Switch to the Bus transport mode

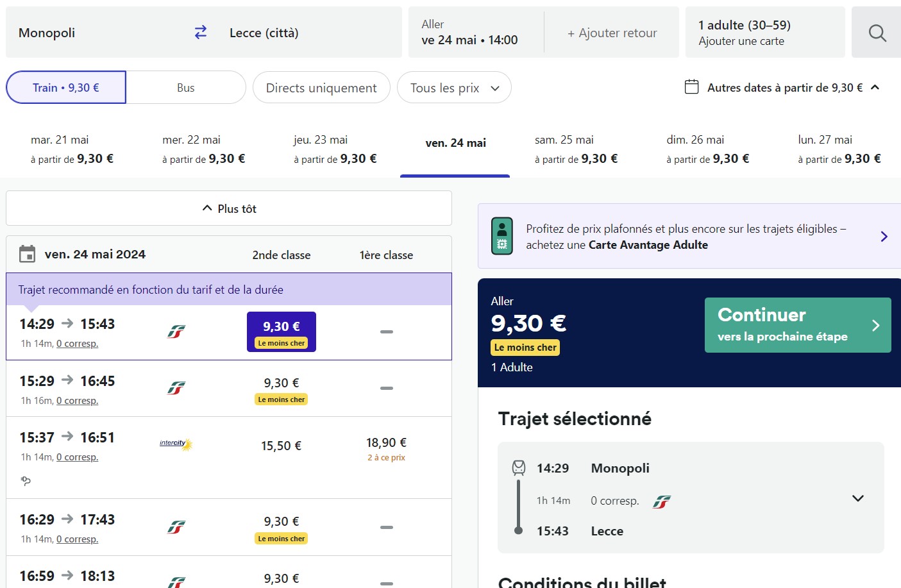pyautogui.click(x=186, y=88)
